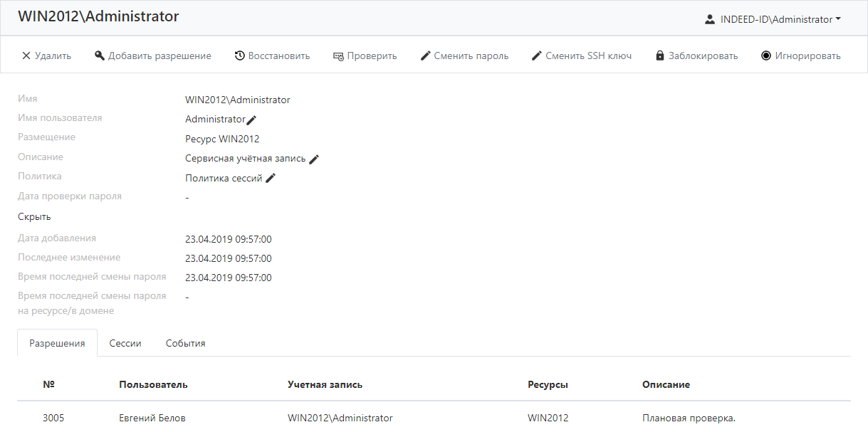Toggle the Игнорировать radio-style icon

pos(766,56)
